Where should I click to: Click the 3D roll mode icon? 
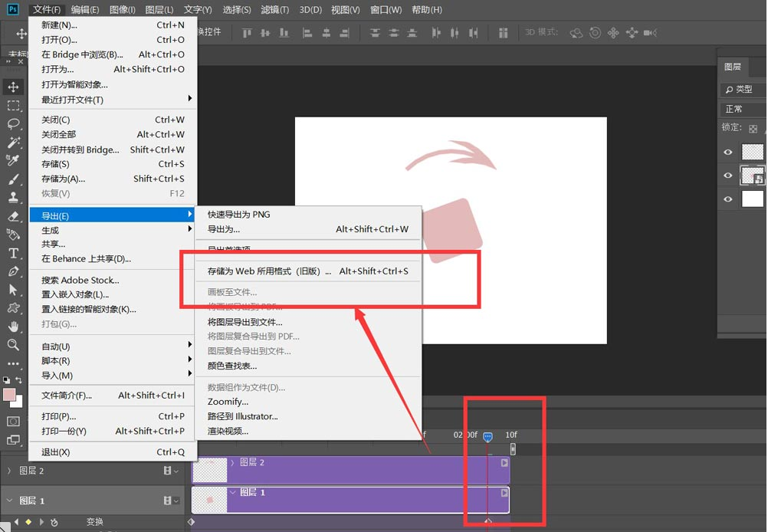(x=595, y=33)
